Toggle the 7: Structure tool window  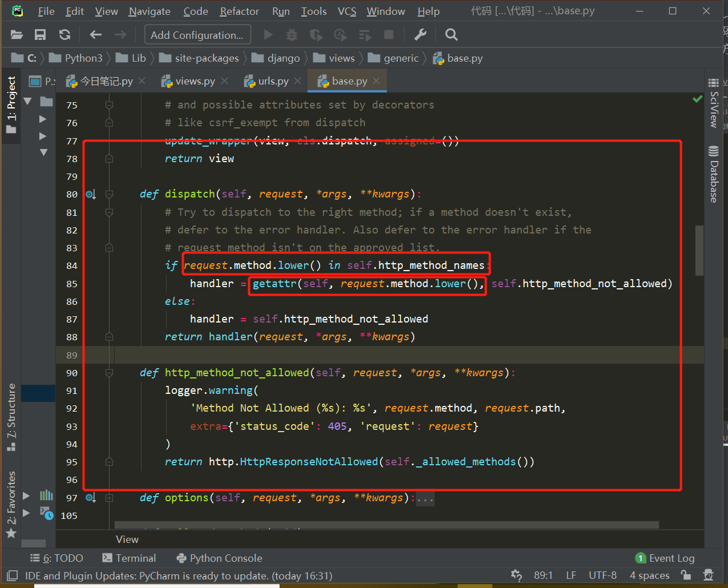(11, 417)
